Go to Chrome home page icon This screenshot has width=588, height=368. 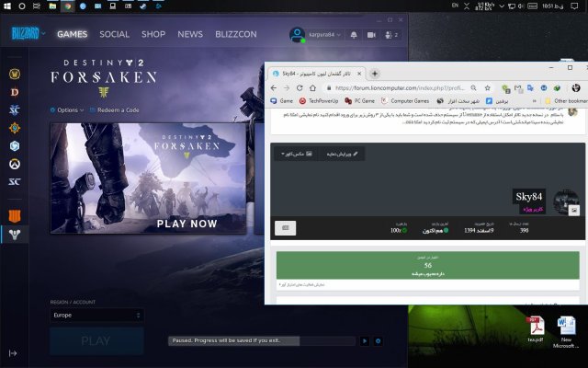312,88
